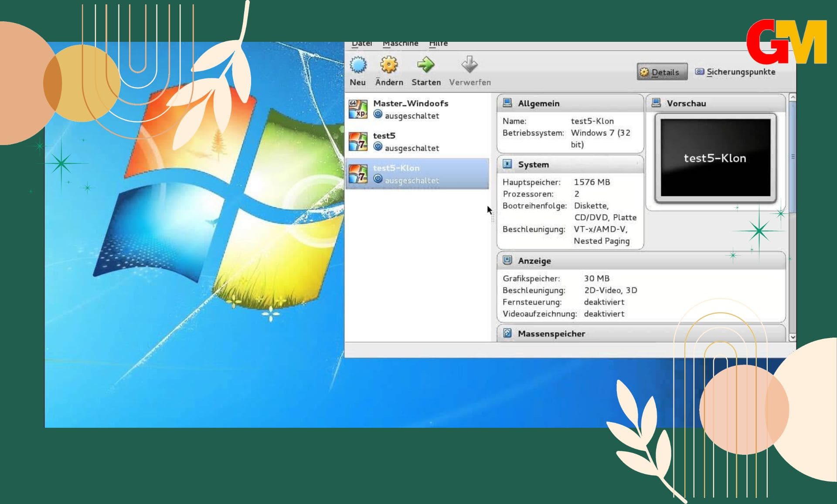The height and width of the screenshot is (504, 837).
Task: Click the VT-x/AMD-V, Nested Paging value
Action: (x=602, y=235)
